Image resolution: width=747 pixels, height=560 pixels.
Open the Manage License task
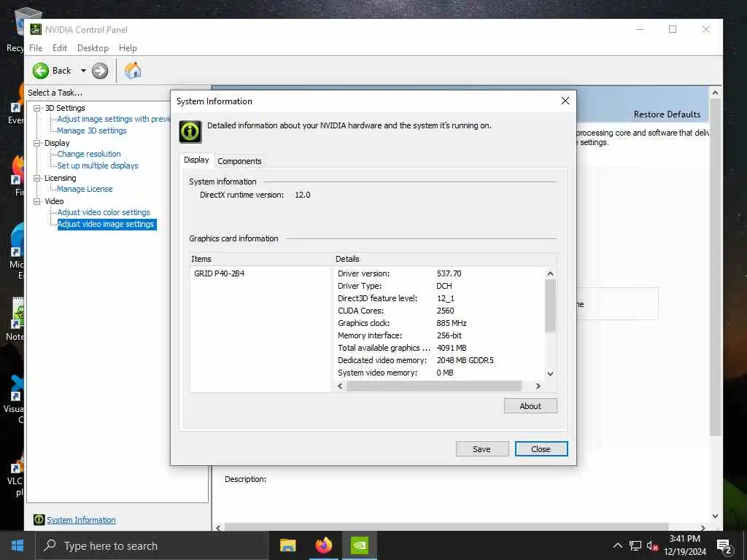[85, 189]
